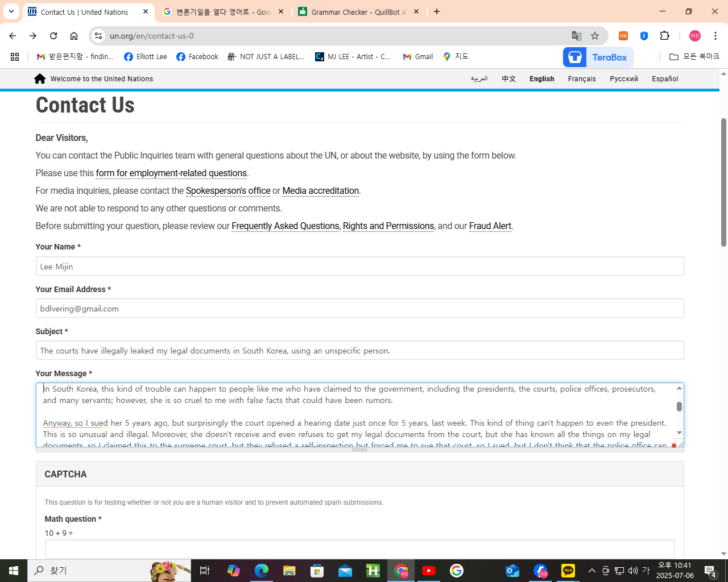Open the apps grid in bookmarks bar
This screenshot has height=582, width=728.
pos(15,57)
